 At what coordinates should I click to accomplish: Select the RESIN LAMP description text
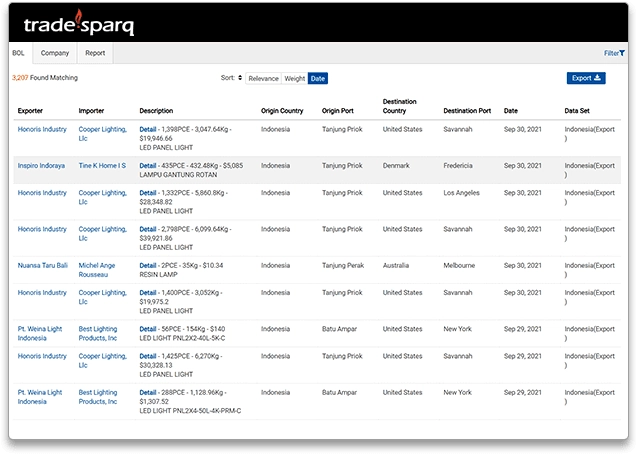tap(158, 275)
